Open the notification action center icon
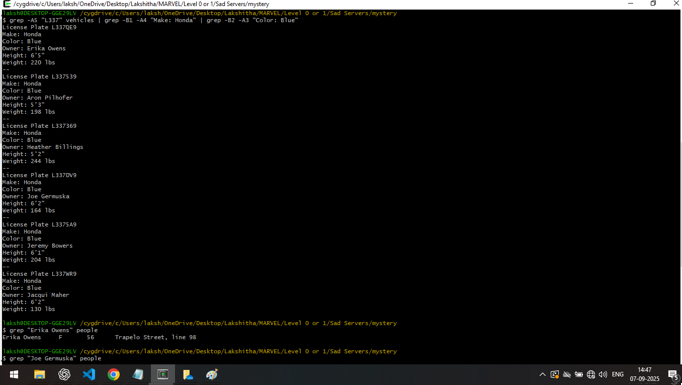682x385 pixels. tap(673, 375)
